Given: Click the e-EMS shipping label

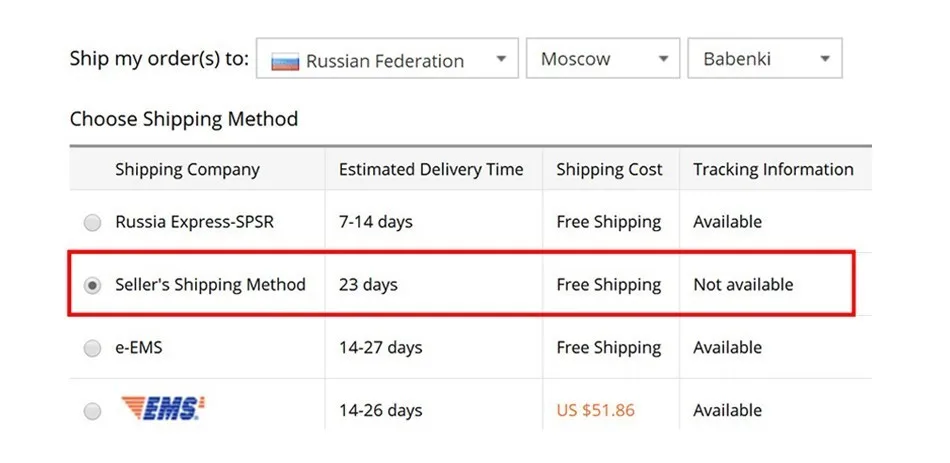Looking at the screenshot, I should pos(139,348).
